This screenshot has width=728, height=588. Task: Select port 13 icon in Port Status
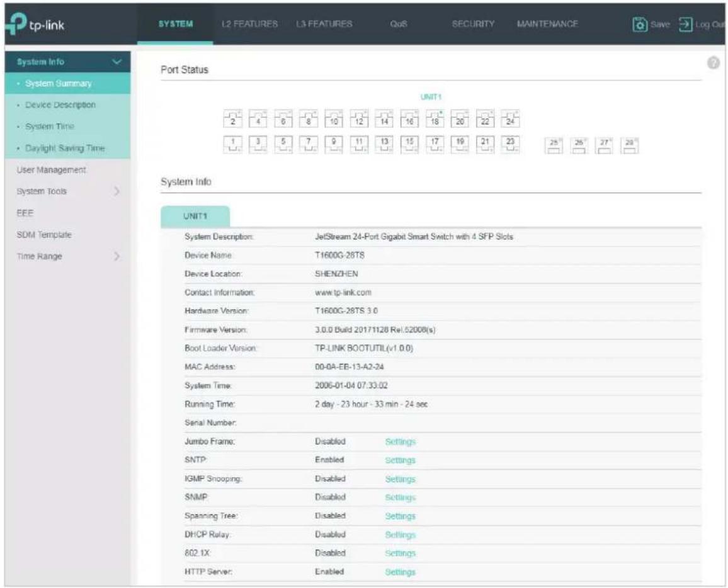coord(384,144)
